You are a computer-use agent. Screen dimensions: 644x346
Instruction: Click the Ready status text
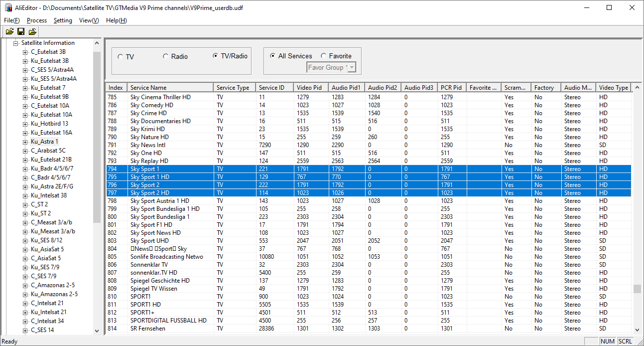point(10,342)
